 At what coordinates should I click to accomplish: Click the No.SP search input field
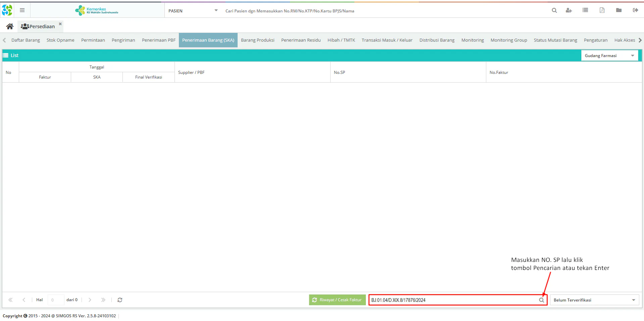(x=453, y=300)
